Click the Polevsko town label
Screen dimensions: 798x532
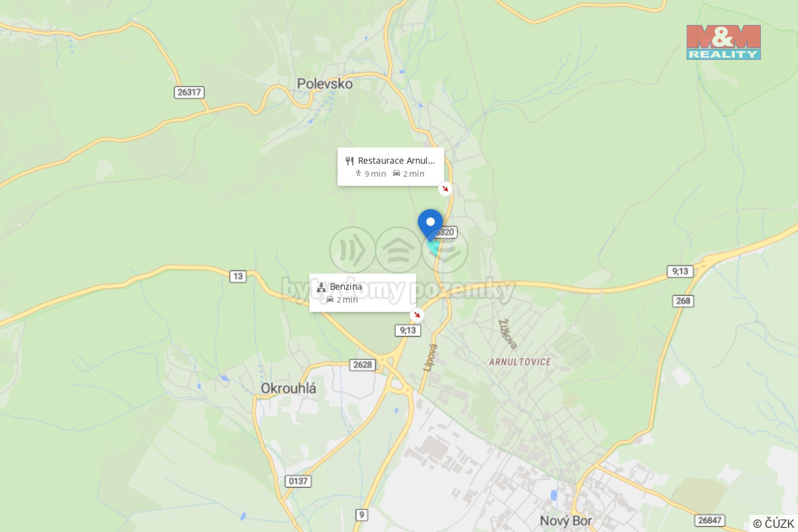(325, 84)
